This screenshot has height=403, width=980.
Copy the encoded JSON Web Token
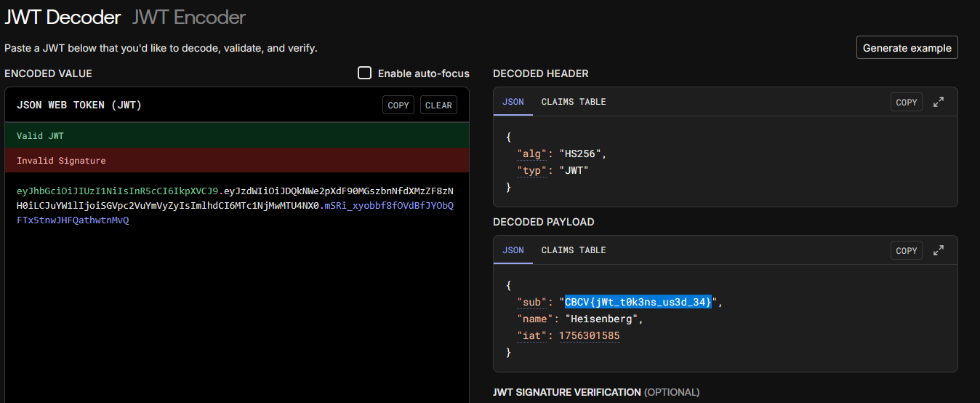click(x=398, y=105)
